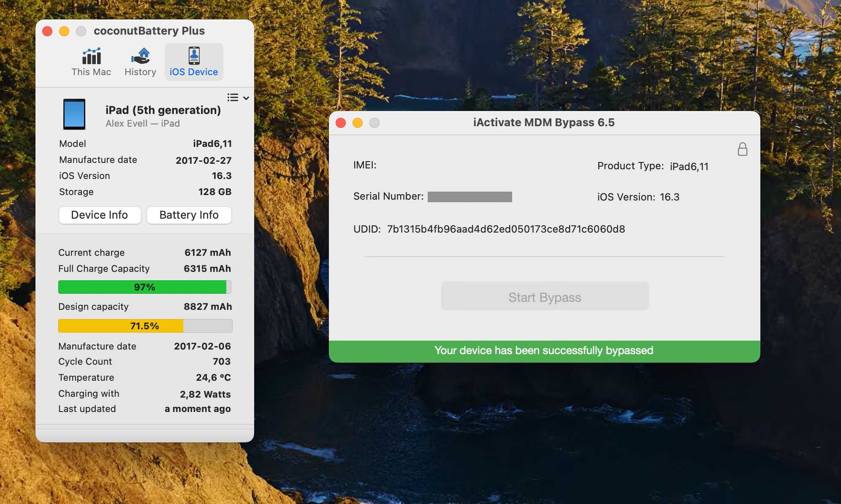Click the This Mac bar chart icon
Image resolution: width=841 pixels, height=504 pixels.
pyautogui.click(x=92, y=56)
